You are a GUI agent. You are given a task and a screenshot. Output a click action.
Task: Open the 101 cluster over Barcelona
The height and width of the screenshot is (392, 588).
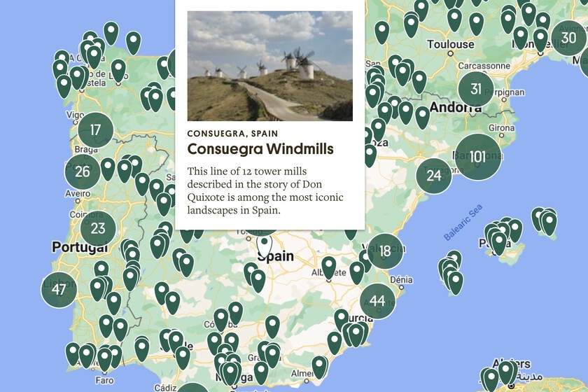click(477, 157)
